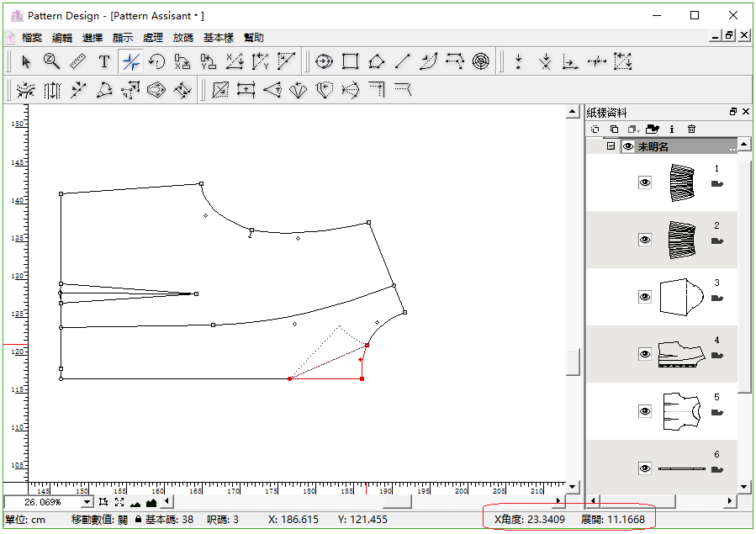Click the trash icon in pattern panel
Screen dimensions: 756x534
[691, 130]
